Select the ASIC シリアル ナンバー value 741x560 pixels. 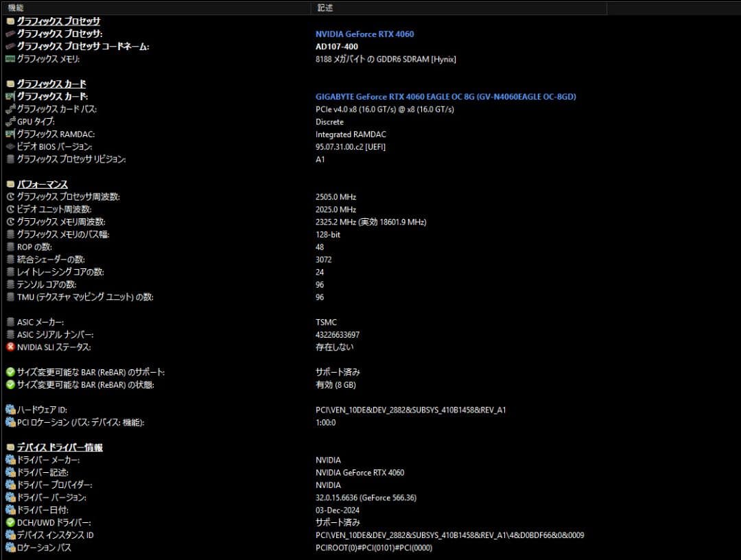pos(337,335)
